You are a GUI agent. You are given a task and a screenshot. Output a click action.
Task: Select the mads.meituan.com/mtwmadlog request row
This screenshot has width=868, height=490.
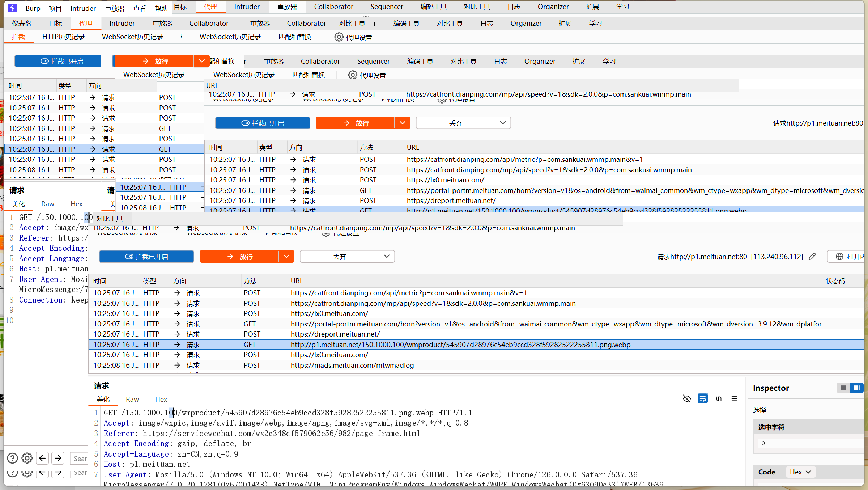click(x=352, y=365)
